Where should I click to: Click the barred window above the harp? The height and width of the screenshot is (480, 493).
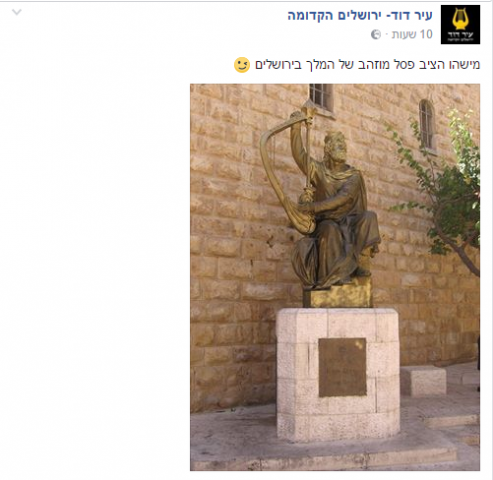(321, 97)
